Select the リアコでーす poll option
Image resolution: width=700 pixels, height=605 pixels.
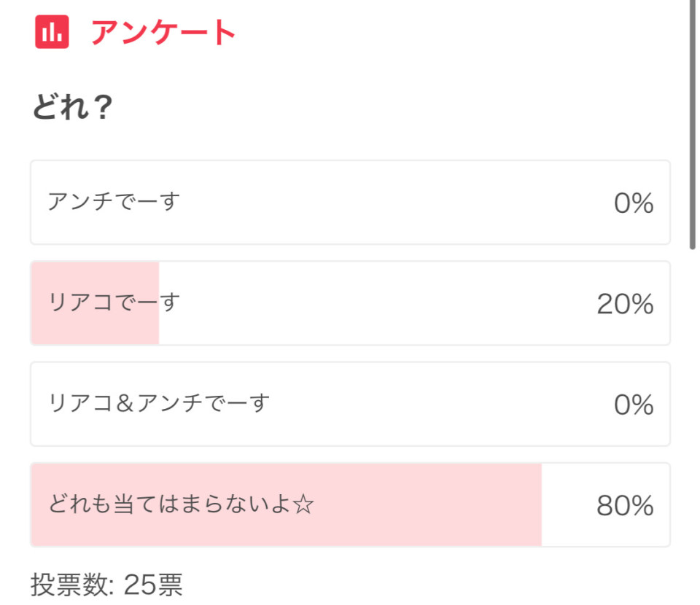coord(351,303)
